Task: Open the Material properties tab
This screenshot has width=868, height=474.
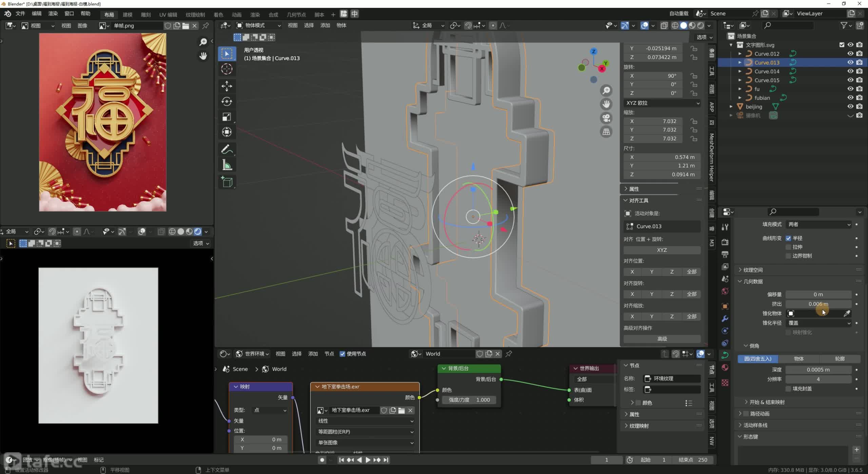Action: pos(725,368)
